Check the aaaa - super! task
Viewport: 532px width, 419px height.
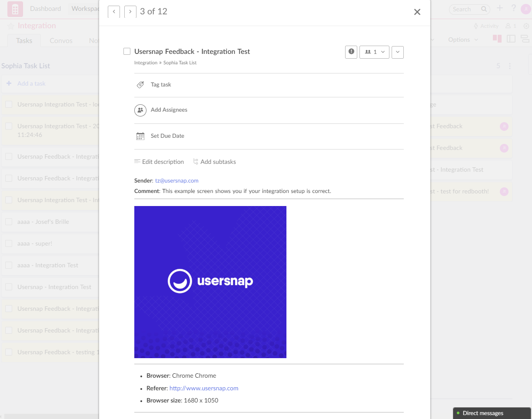[x=9, y=243]
